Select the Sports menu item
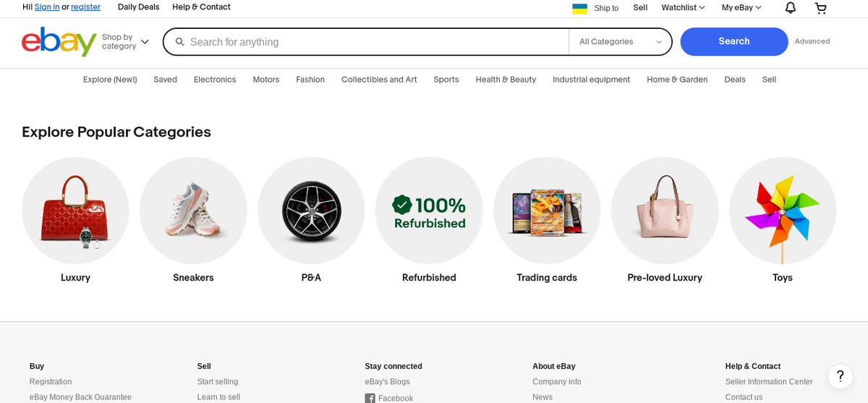This screenshot has width=868, height=403. tap(446, 80)
